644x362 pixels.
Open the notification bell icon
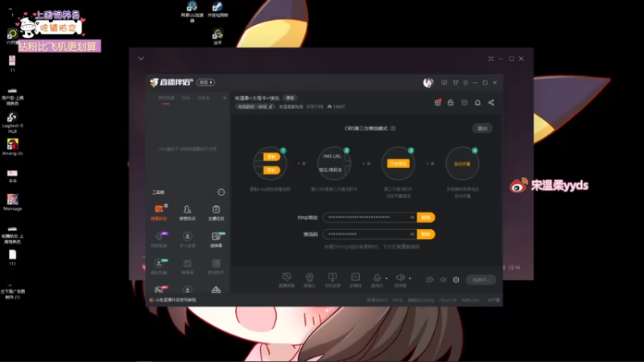pyautogui.click(x=477, y=103)
